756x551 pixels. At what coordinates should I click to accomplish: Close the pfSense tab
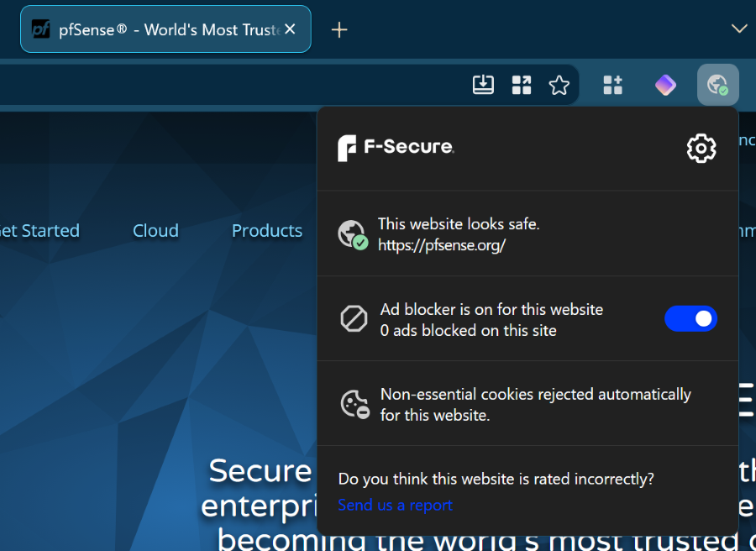[290, 29]
